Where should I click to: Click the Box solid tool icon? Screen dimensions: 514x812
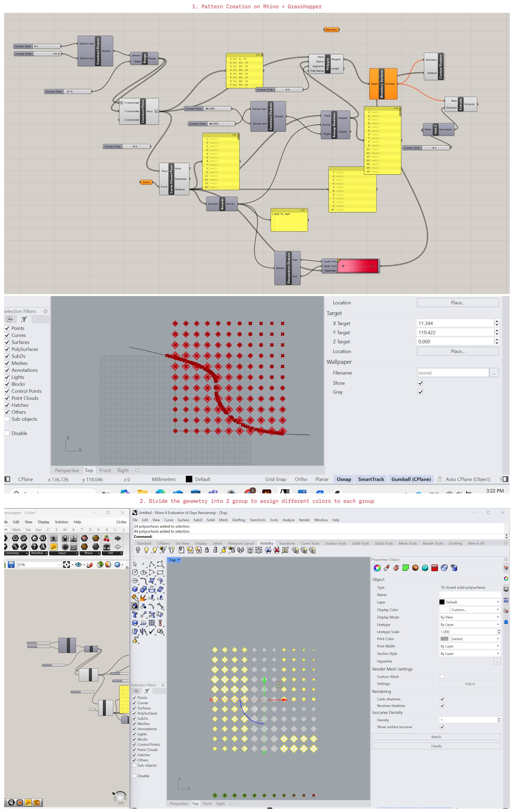click(135, 589)
